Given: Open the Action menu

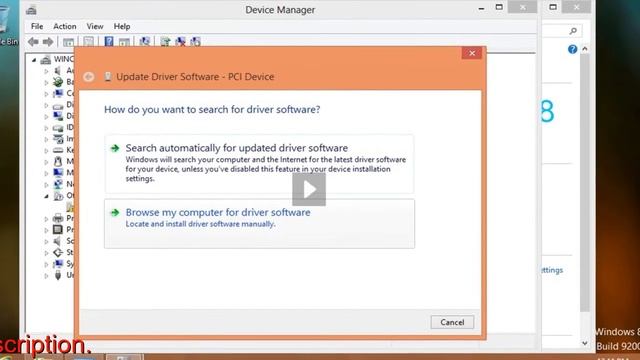Looking at the screenshot, I should (64, 26).
